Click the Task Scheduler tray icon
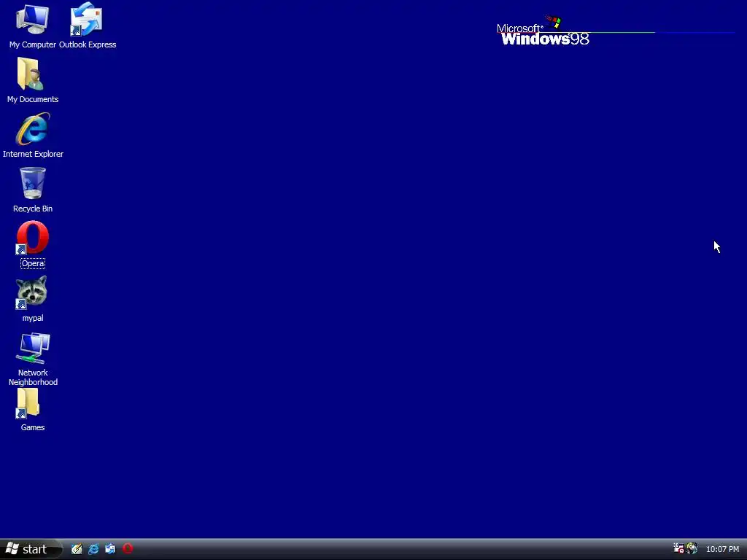The width and height of the screenshot is (747, 560). [678, 548]
